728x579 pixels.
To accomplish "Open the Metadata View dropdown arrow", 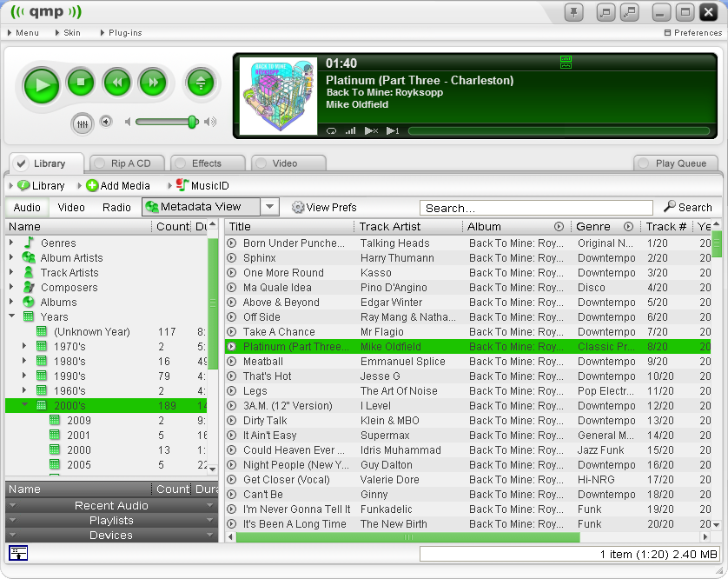I will [270, 207].
